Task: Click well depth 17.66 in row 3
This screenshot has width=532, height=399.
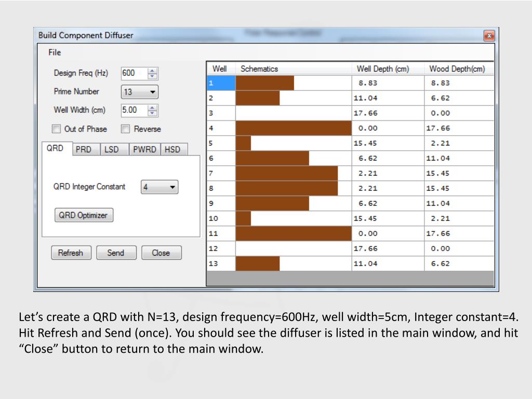Action: coord(388,113)
